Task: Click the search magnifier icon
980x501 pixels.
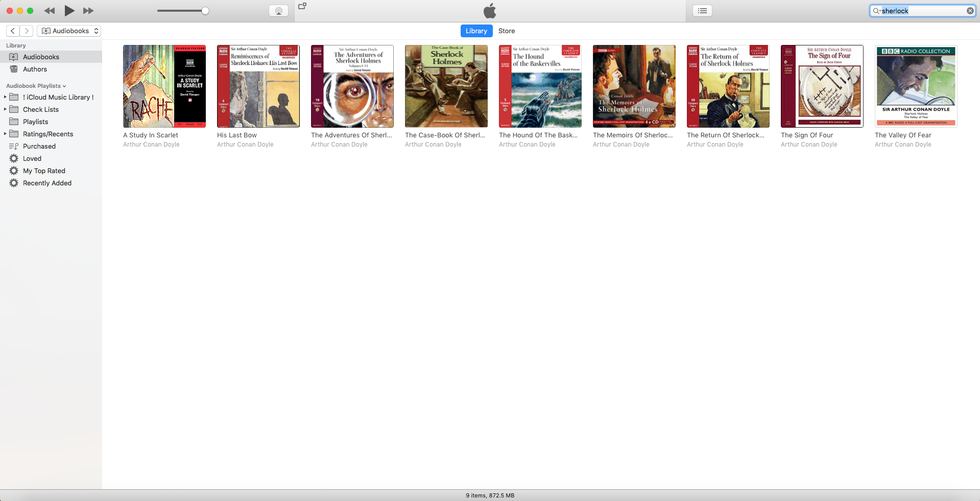Action: 876,11
